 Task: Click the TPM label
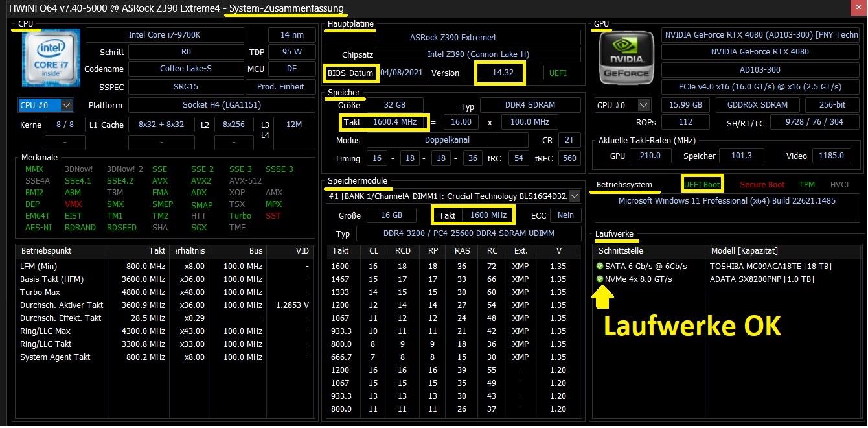[x=806, y=185]
